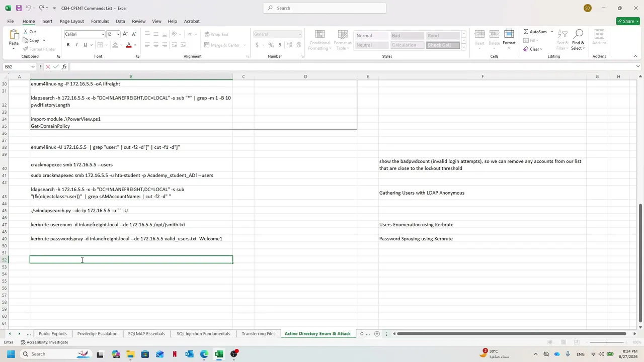644x362 pixels.
Task: Open Microsoft Edge from the taskbar
Action: pyautogui.click(x=204, y=354)
